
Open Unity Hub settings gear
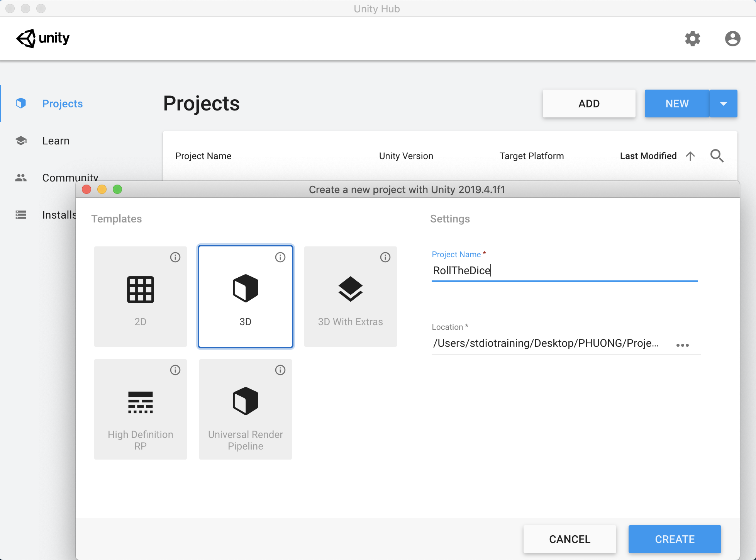point(693,39)
